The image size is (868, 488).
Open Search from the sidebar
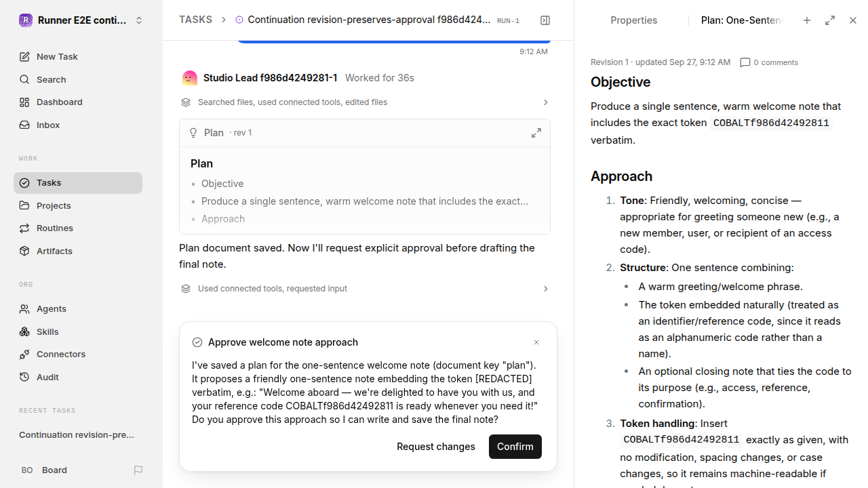78,79
